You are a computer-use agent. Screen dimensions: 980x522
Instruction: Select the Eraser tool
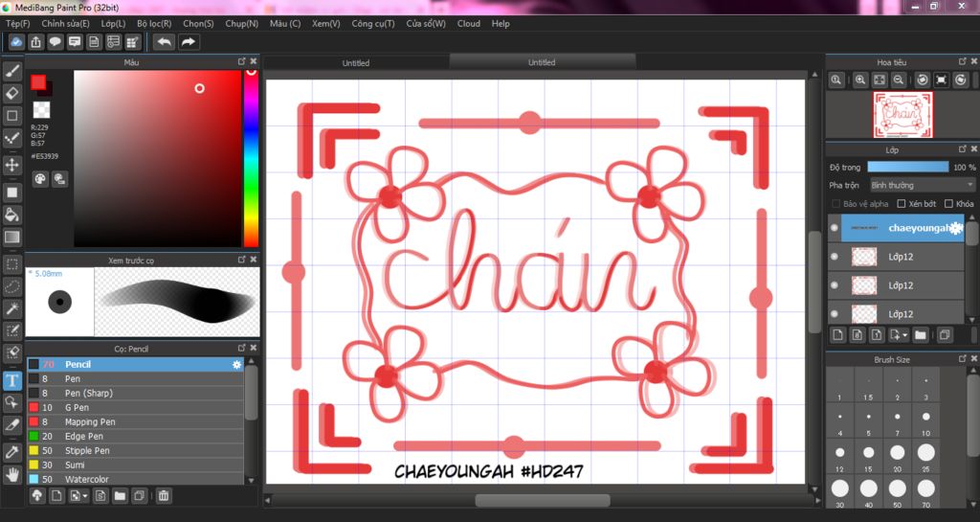pyautogui.click(x=12, y=93)
